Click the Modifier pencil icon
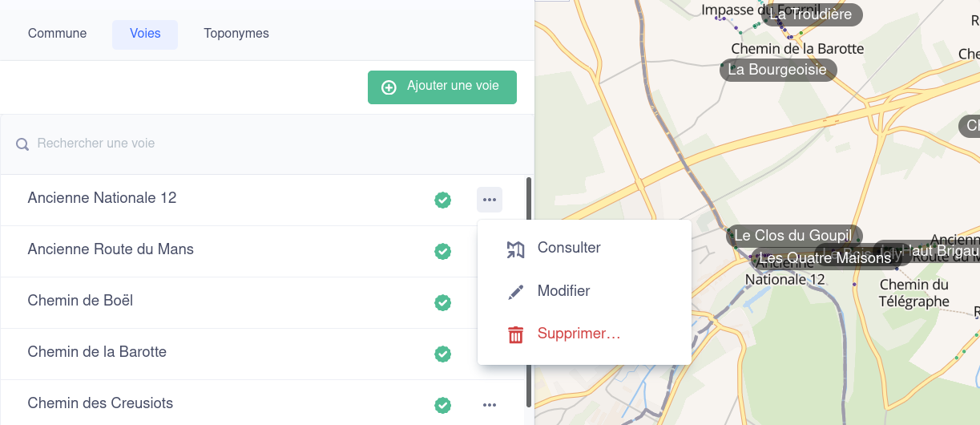 click(515, 292)
